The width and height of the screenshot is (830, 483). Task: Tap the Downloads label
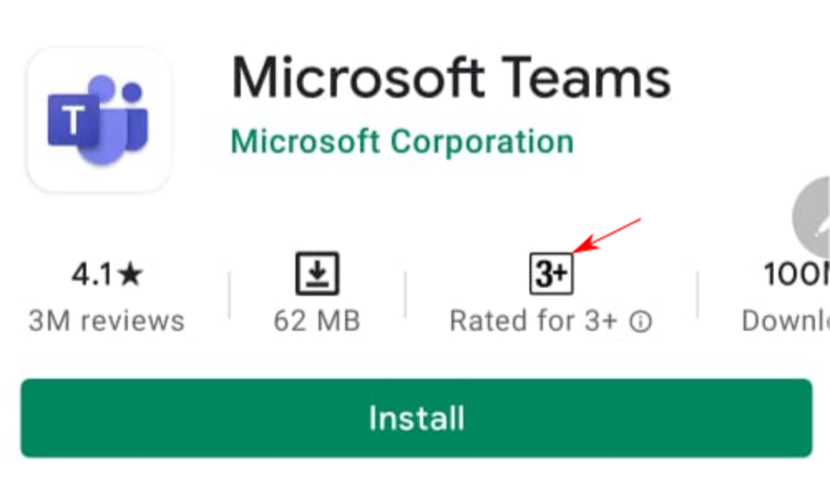pos(786,321)
